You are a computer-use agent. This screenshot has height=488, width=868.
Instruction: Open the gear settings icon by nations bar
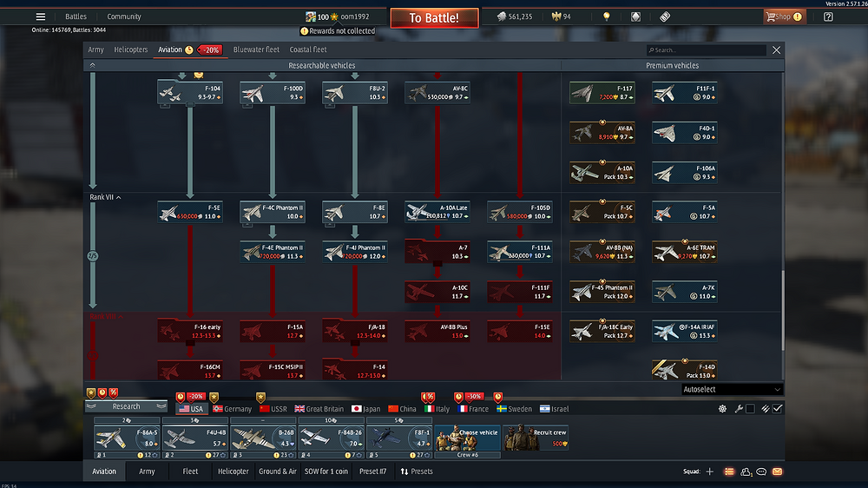(722, 409)
